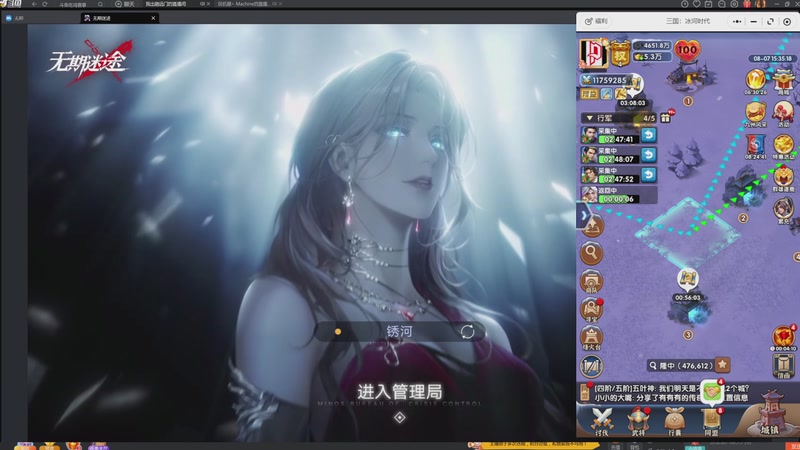Open the 烽火台 beacon tower icon

(591, 338)
